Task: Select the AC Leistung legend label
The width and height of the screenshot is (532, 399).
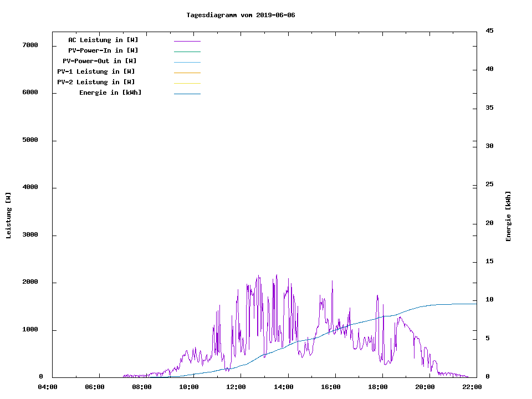Action: point(103,40)
